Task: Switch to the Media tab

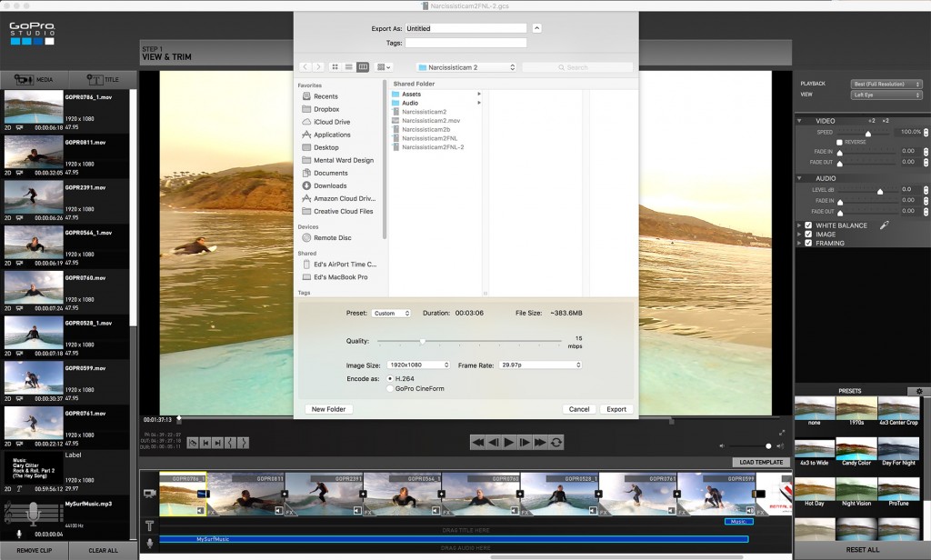Action: pos(35,79)
